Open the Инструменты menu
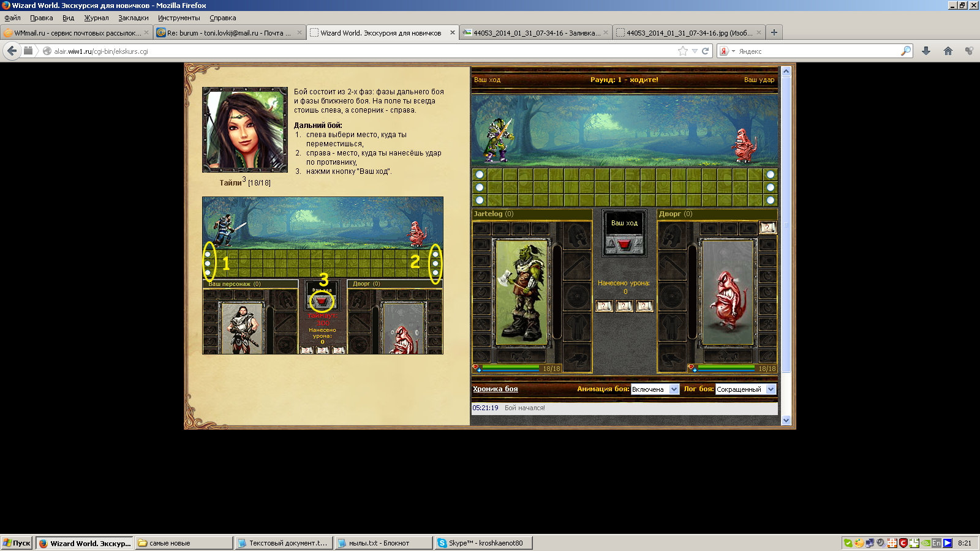Image resolution: width=980 pixels, height=551 pixels. tap(179, 18)
